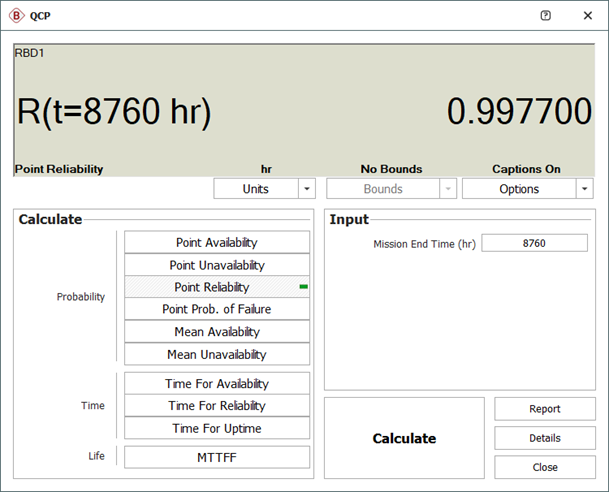Close the QCP window
This screenshot has height=492, width=609.
pos(587,16)
